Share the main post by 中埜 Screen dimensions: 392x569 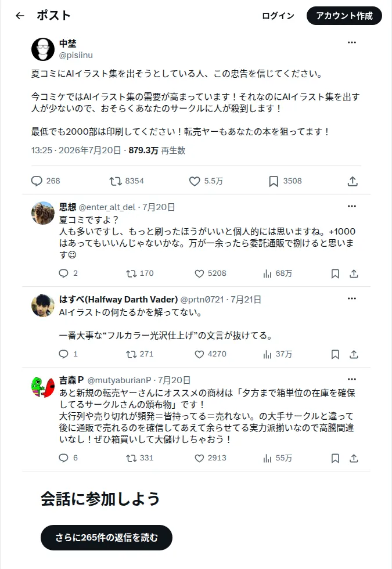(353, 181)
